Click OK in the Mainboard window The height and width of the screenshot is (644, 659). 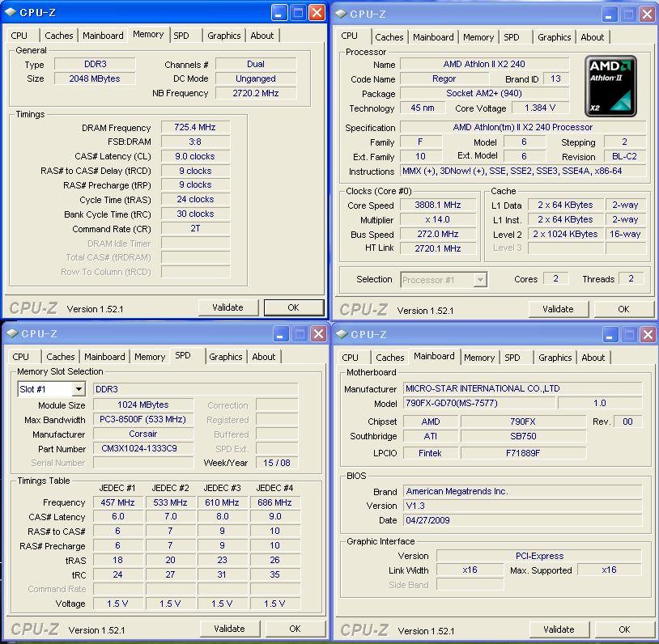(x=624, y=629)
